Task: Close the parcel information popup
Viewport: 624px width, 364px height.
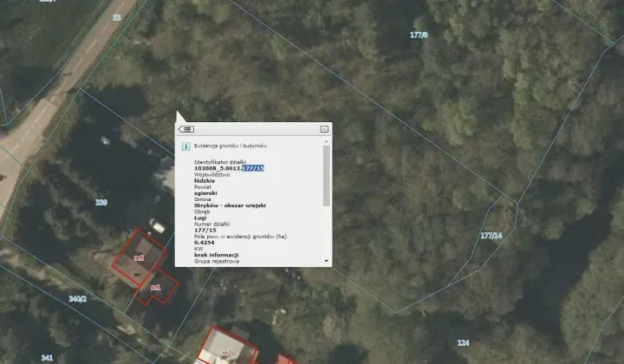Action: pyautogui.click(x=324, y=129)
